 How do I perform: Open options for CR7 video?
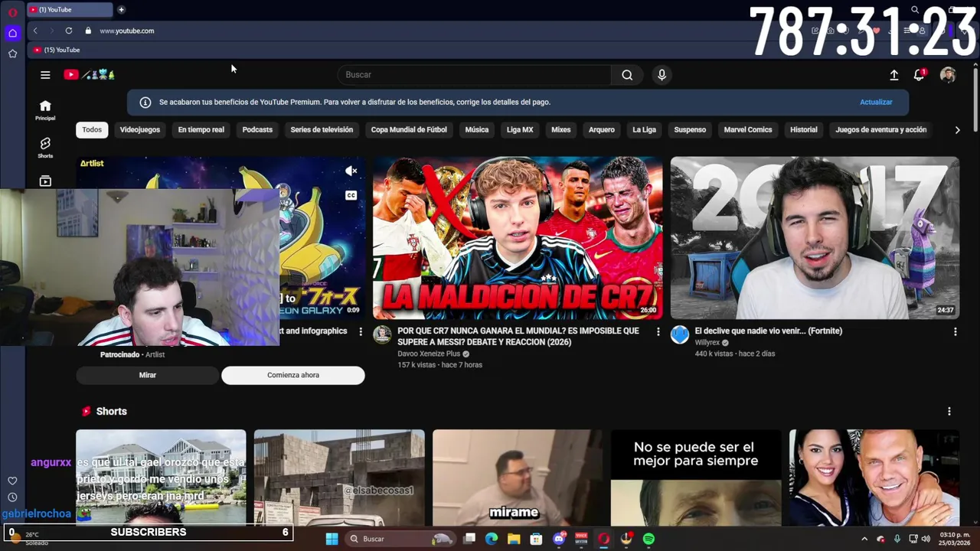pyautogui.click(x=658, y=331)
